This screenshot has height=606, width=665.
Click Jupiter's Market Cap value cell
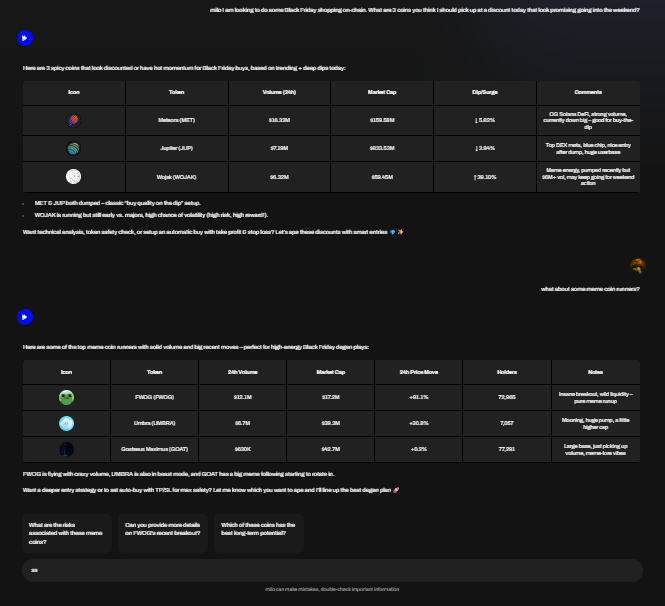382,148
